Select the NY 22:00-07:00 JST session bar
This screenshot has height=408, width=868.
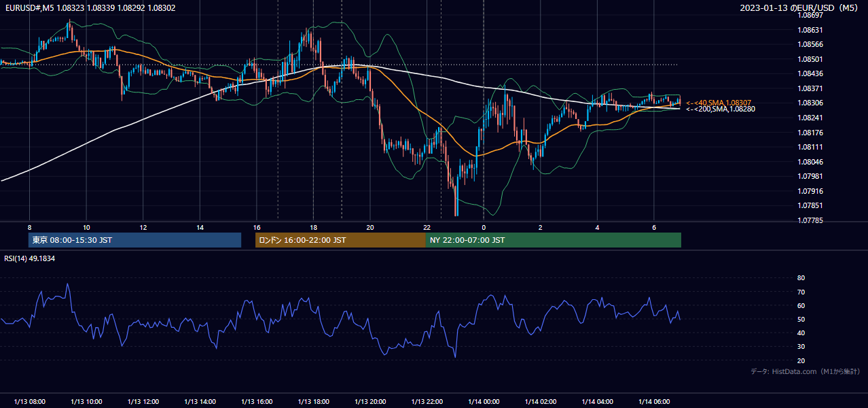(x=554, y=240)
